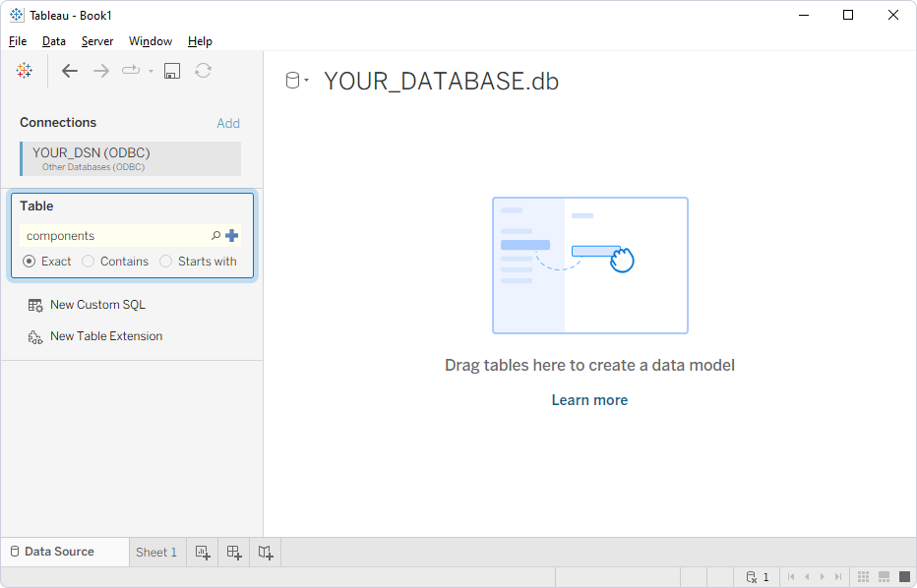
Task: Click the table search magnifier control
Action: pos(214,236)
